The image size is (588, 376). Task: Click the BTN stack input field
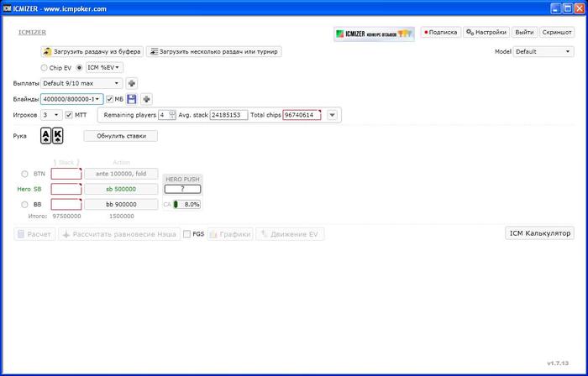click(66, 174)
